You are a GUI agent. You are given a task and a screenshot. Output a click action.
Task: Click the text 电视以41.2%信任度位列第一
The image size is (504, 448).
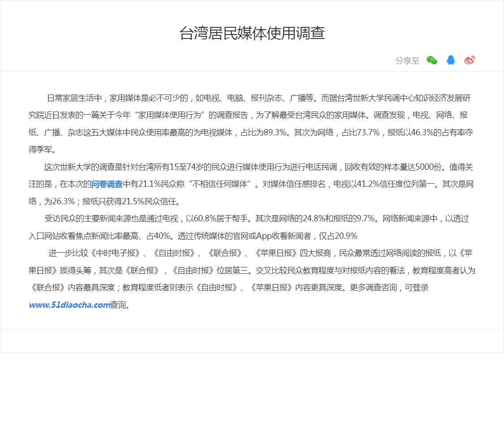tap(384, 184)
